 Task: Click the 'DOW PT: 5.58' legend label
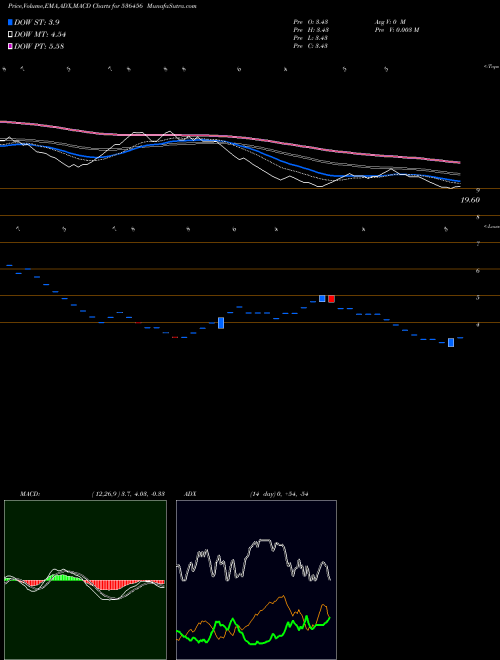39,46
